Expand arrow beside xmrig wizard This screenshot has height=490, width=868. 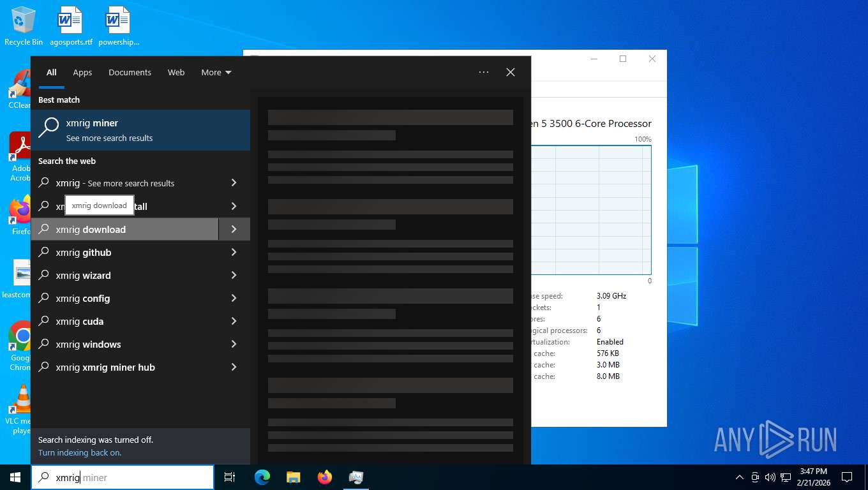pos(234,275)
